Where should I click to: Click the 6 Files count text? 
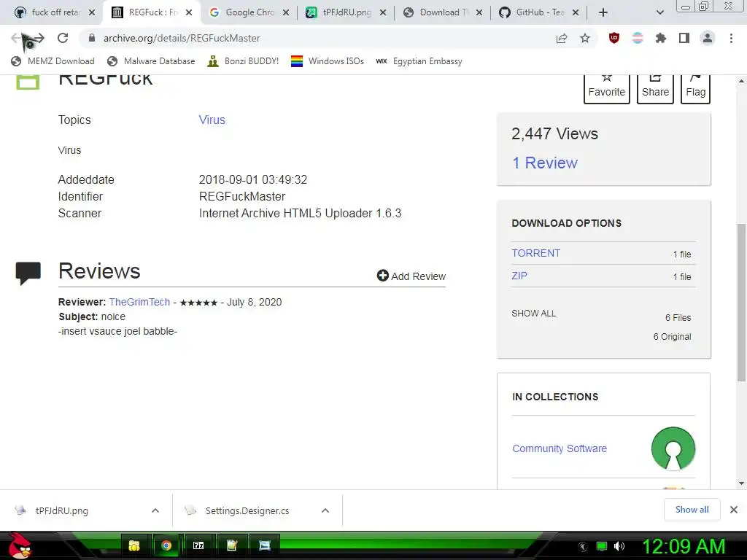click(x=678, y=318)
